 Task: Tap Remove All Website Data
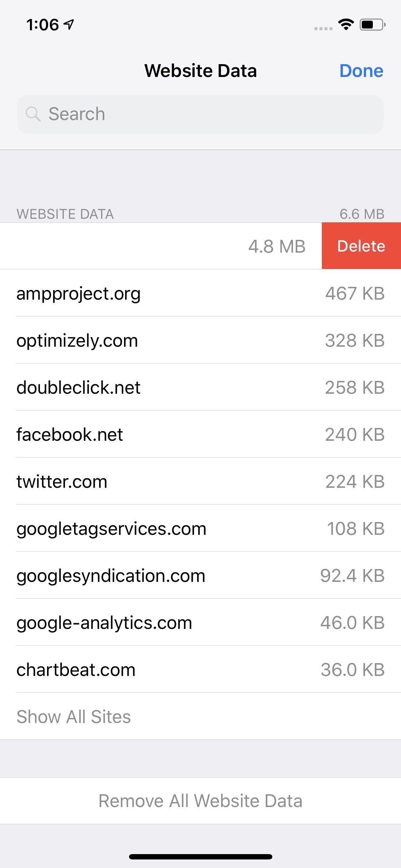pos(200,800)
